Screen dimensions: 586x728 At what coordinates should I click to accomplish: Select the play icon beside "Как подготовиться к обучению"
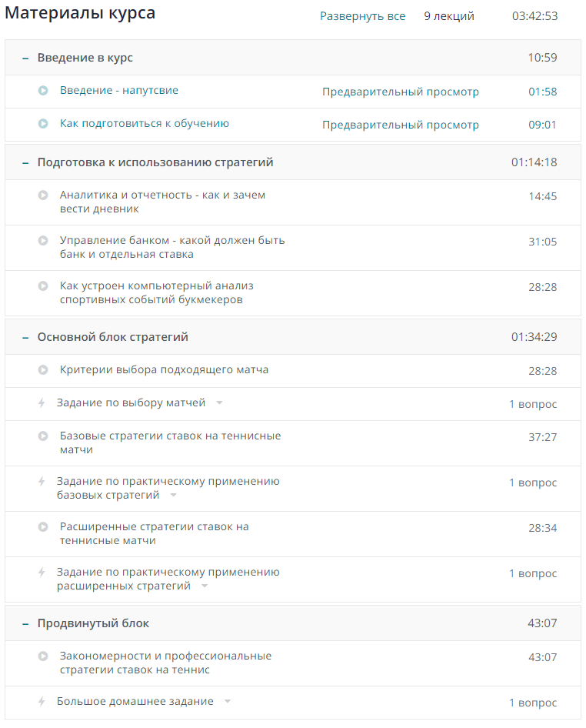point(43,125)
